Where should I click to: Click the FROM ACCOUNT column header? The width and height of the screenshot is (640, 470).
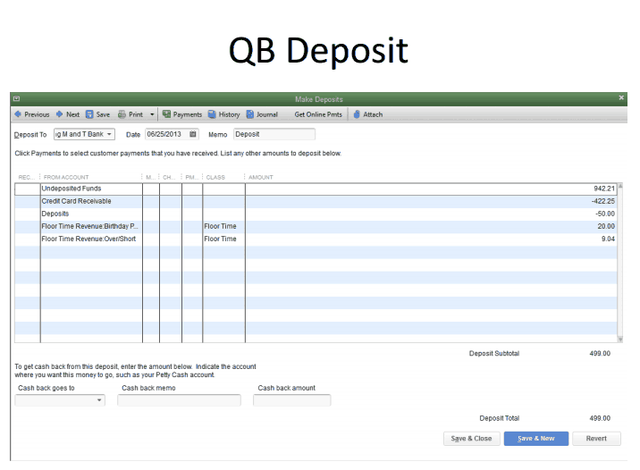coord(66,177)
